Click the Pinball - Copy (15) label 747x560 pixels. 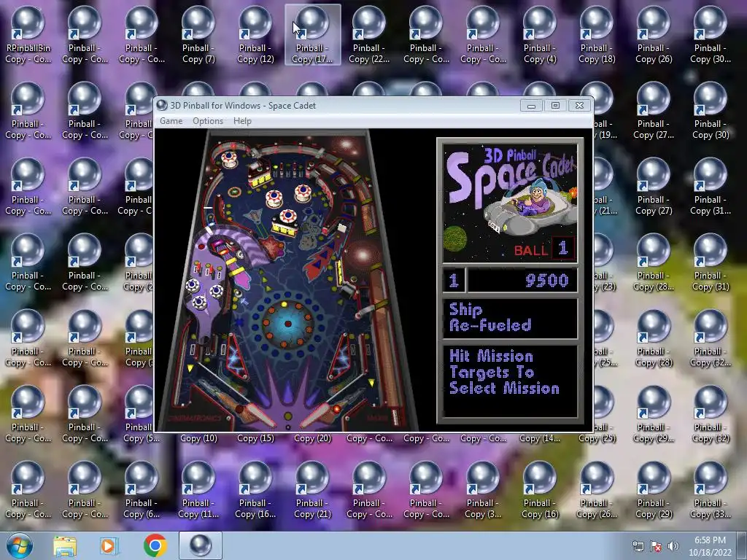[255, 438]
